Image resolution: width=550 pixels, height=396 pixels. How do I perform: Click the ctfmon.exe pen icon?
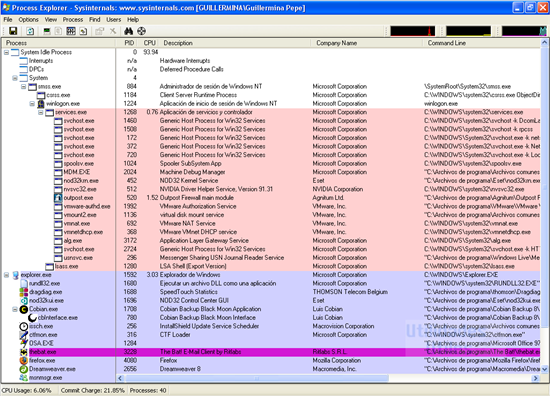coord(24,335)
